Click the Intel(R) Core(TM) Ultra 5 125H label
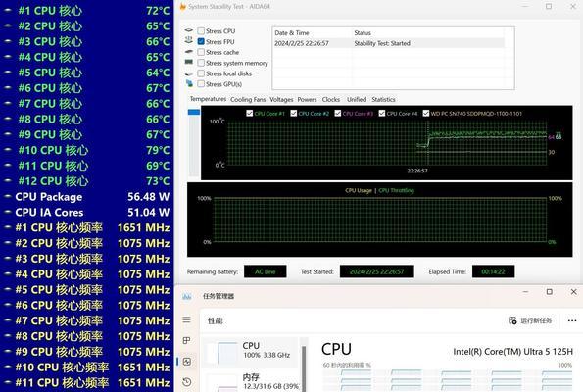 pos(512,351)
